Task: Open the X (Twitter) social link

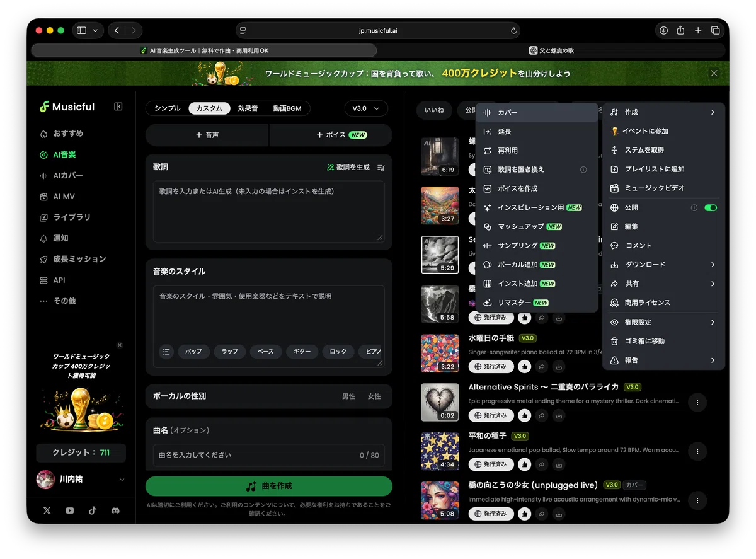Action: [x=47, y=510]
